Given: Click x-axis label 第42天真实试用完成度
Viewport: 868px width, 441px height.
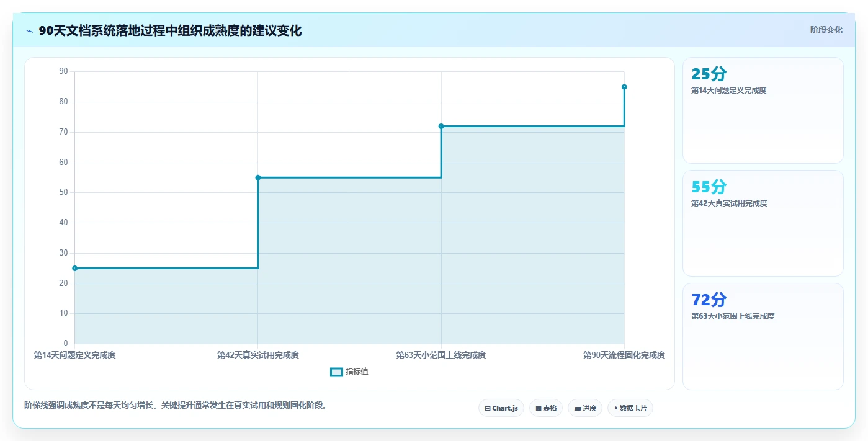Looking at the screenshot, I should 258,355.
